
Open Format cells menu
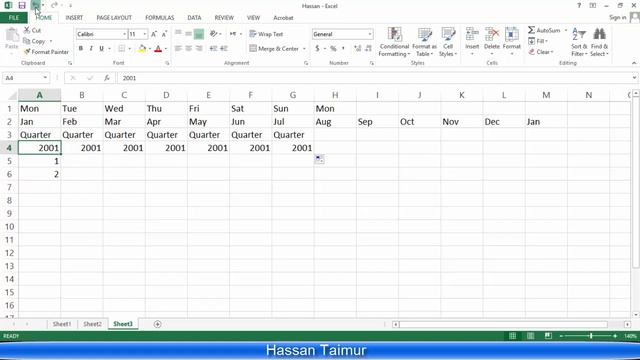pos(511,42)
